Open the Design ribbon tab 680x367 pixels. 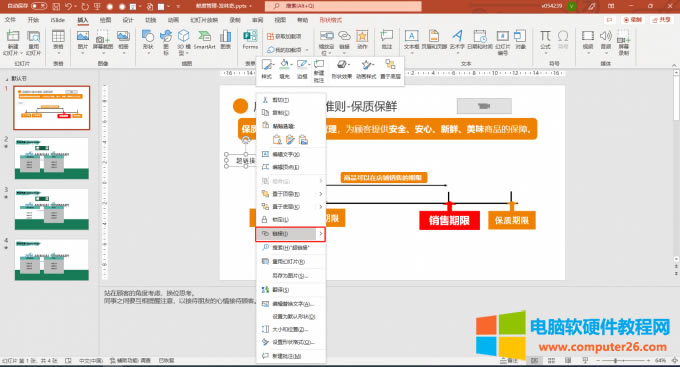click(128, 20)
